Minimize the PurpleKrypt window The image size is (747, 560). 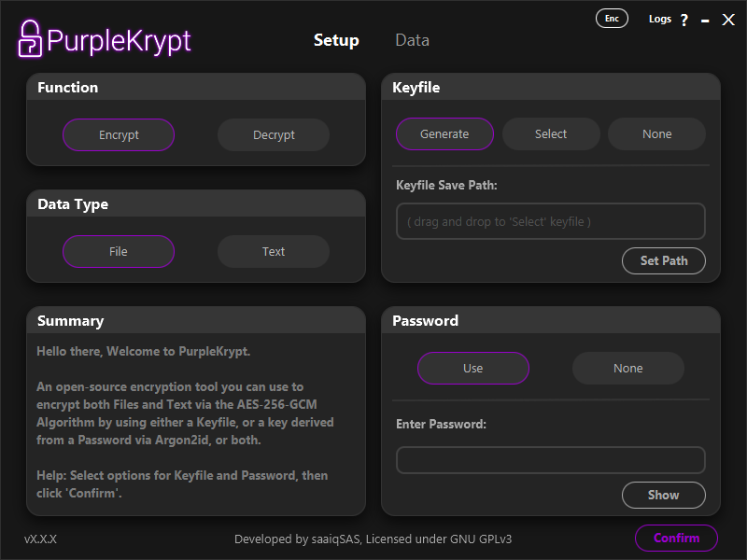coord(705,21)
